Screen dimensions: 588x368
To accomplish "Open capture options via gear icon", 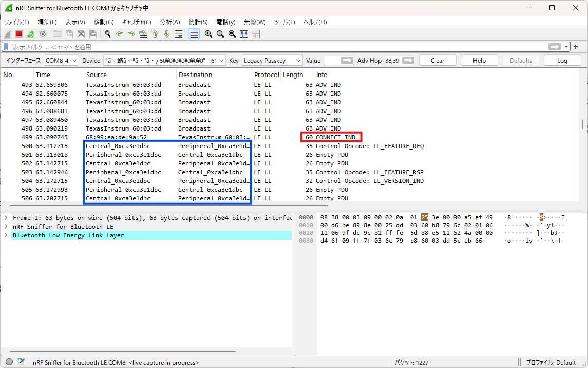I will 43,34.
